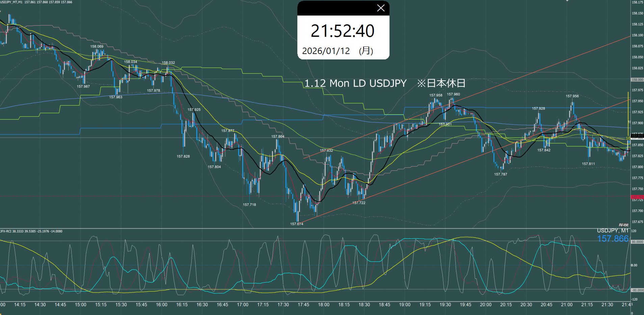Click the USDJPY_MT,M1 symbol label
Image resolution: width=644 pixels, height=315 pixels.
tap(11, 2)
